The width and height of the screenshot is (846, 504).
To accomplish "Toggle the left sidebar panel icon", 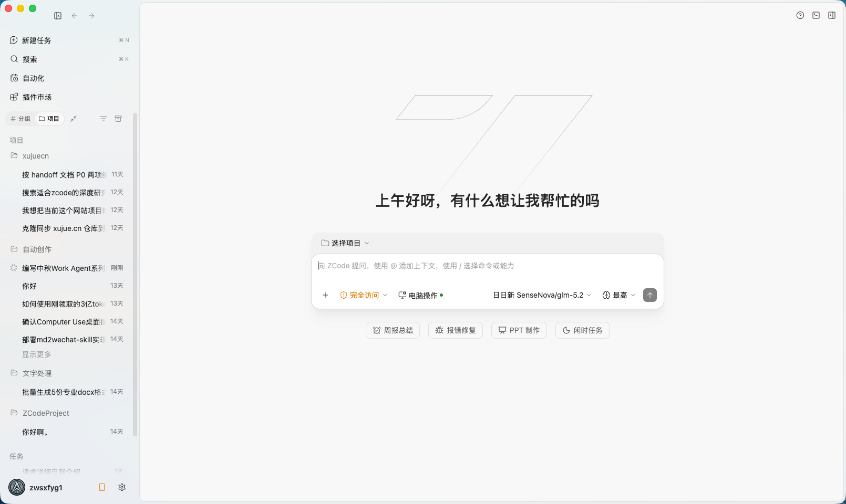I will tap(58, 16).
